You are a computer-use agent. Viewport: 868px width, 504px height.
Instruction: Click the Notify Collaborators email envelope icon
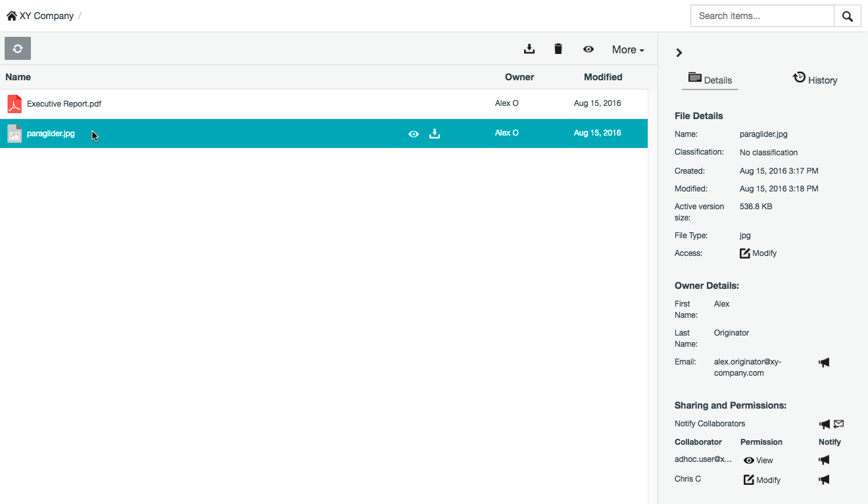838,424
